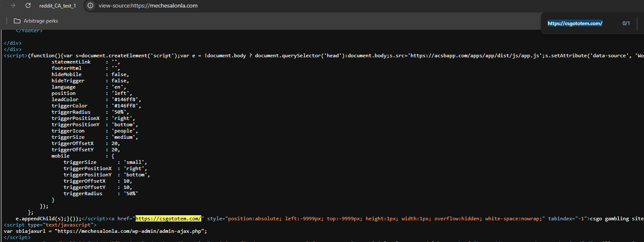Click the triggerColor '#146ff8' value
The height and width of the screenshot is (242, 644).
coord(126,106)
